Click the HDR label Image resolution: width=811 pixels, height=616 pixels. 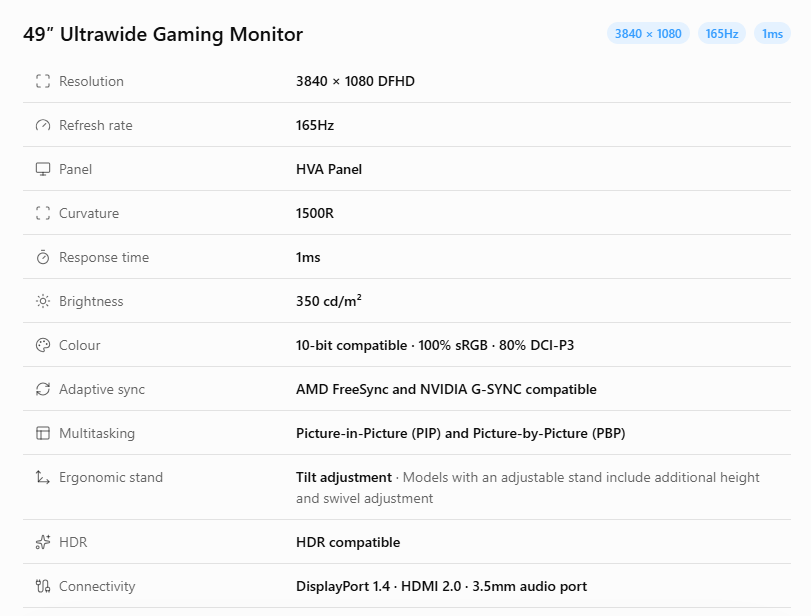pyautogui.click(x=73, y=542)
